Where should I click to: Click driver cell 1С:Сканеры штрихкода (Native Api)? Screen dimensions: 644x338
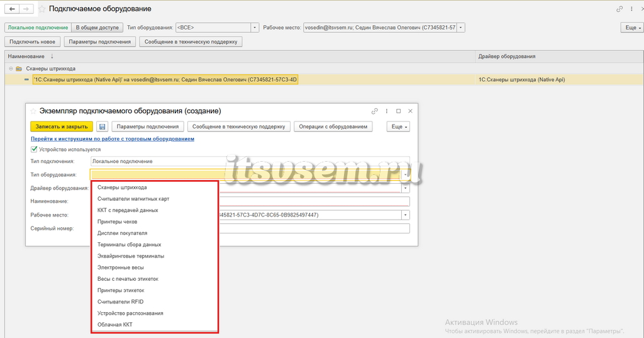click(521, 80)
